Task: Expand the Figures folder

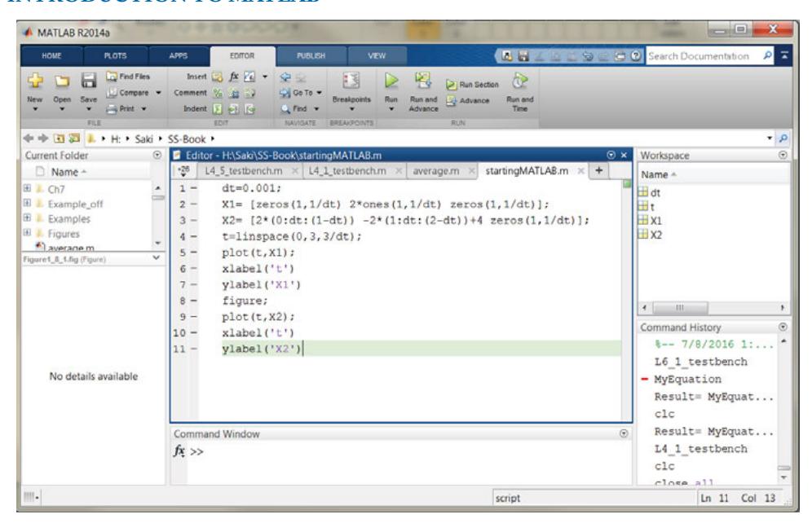Action: 27,232
